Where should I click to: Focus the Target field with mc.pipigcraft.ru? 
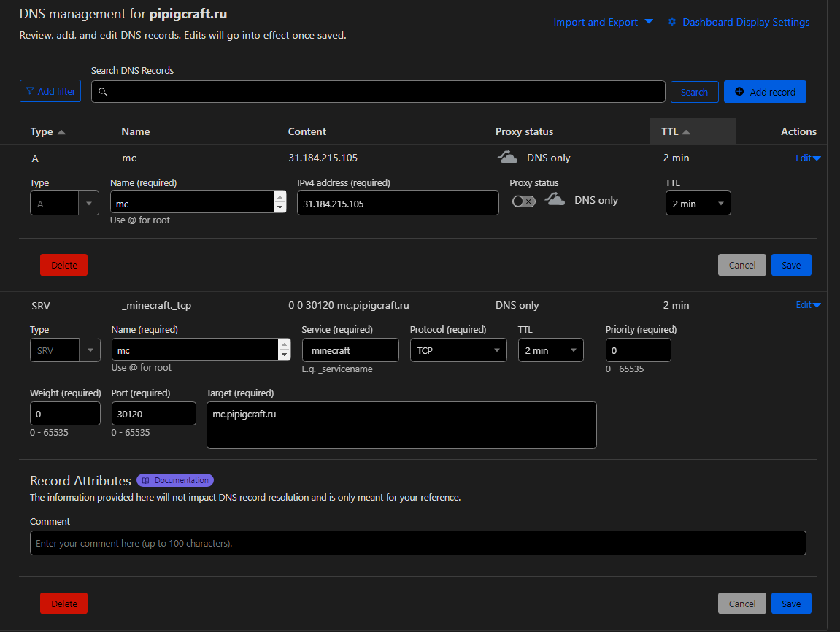pos(402,425)
